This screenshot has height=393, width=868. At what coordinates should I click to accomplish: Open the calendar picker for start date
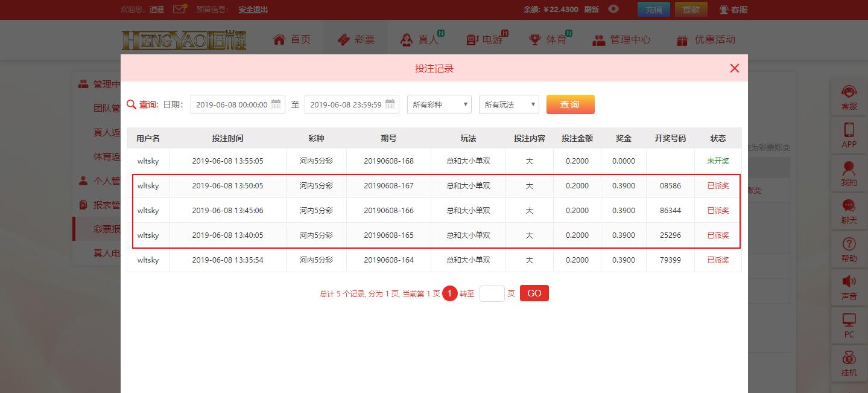pos(276,104)
